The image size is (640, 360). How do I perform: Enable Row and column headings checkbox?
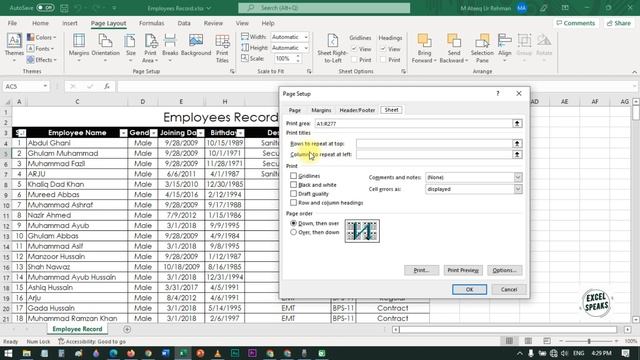pos(293,202)
